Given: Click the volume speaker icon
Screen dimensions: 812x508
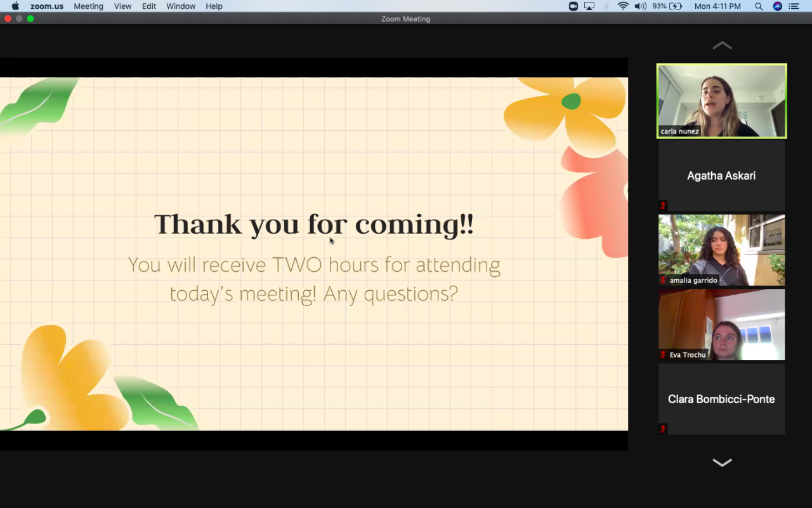Looking at the screenshot, I should tap(640, 6).
